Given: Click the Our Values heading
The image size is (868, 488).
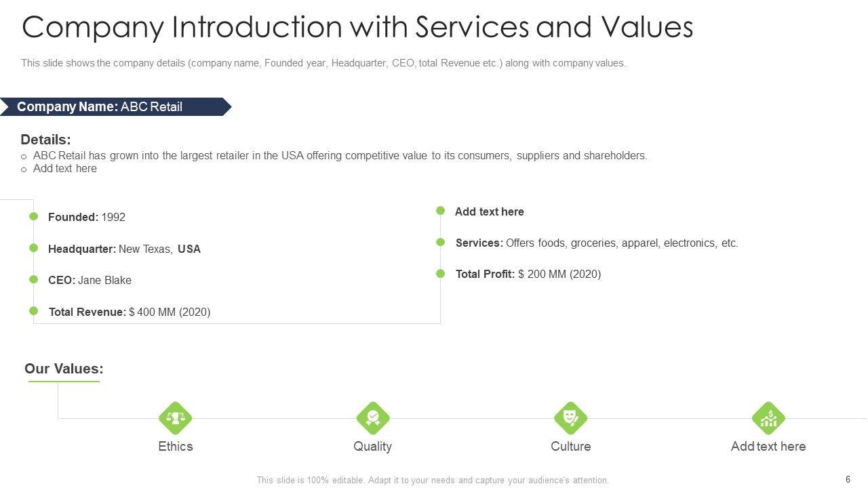Looking at the screenshot, I should click(64, 369).
